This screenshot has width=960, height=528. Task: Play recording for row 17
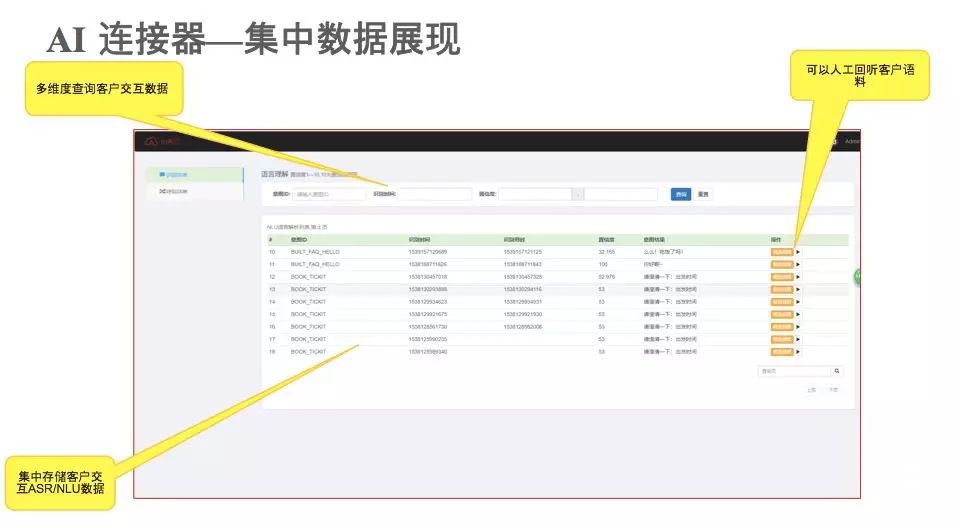[x=798, y=339]
